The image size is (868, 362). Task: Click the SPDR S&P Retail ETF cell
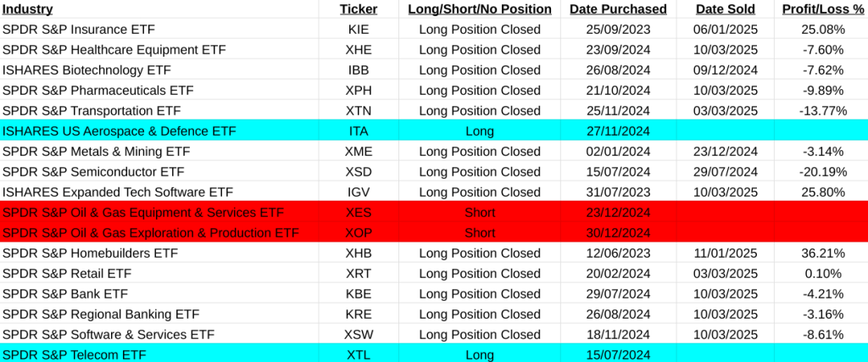(68, 274)
